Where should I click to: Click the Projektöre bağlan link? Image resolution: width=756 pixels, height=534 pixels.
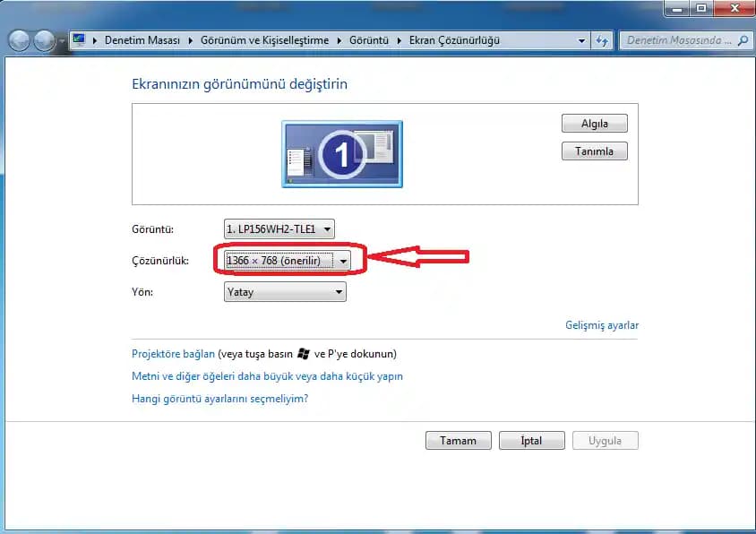coord(173,354)
